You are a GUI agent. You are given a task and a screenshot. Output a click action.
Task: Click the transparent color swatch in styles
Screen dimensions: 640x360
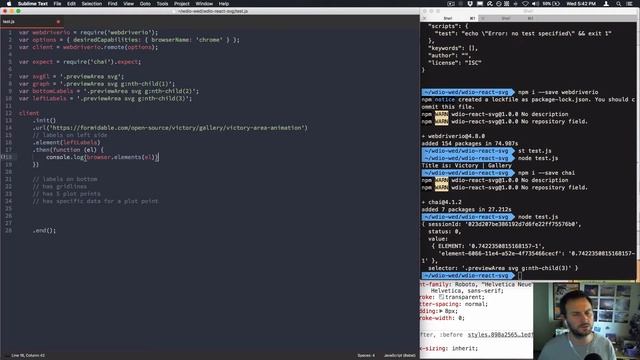point(441,298)
